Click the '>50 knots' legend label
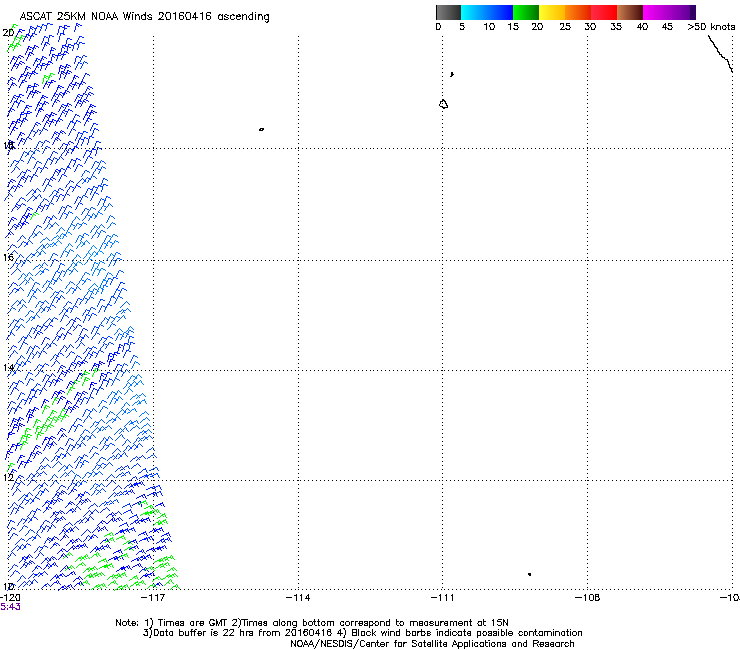Viewport: 740px width, 650px height. (711, 27)
